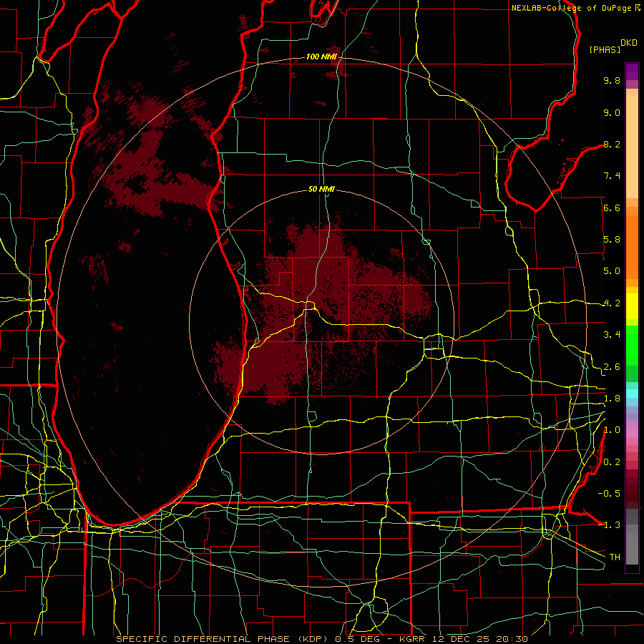644x644 pixels.
Task: Click the 9.8 value on the color scale
Action: (612, 80)
